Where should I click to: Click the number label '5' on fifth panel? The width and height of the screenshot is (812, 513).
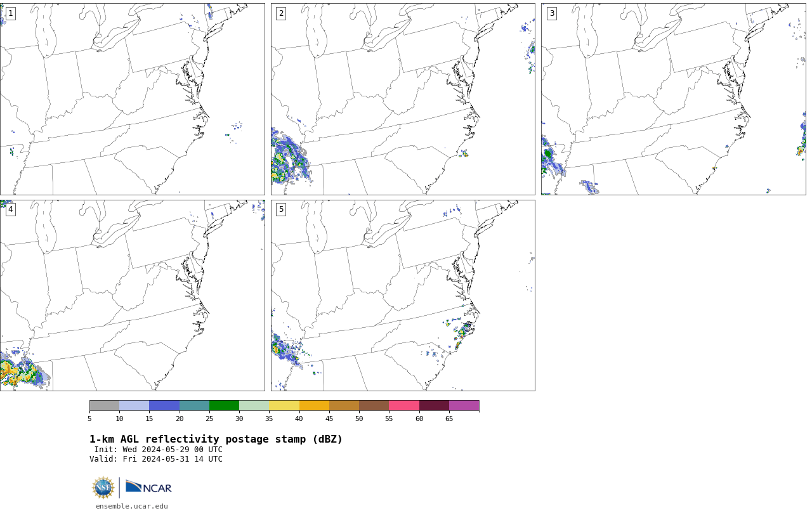point(281,209)
